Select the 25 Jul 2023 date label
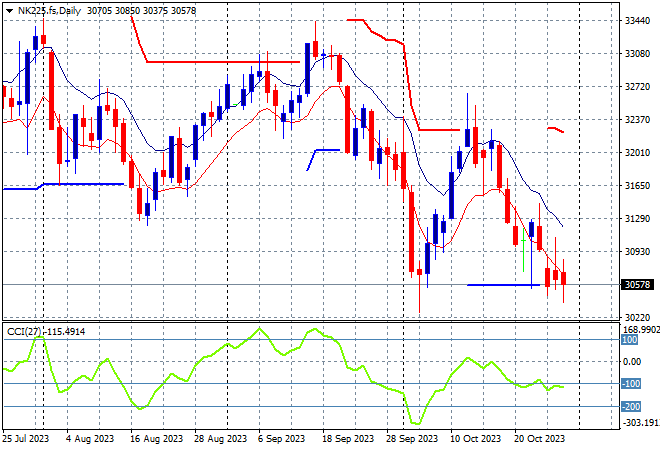The height and width of the screenshot is (450, 660). 26,439
